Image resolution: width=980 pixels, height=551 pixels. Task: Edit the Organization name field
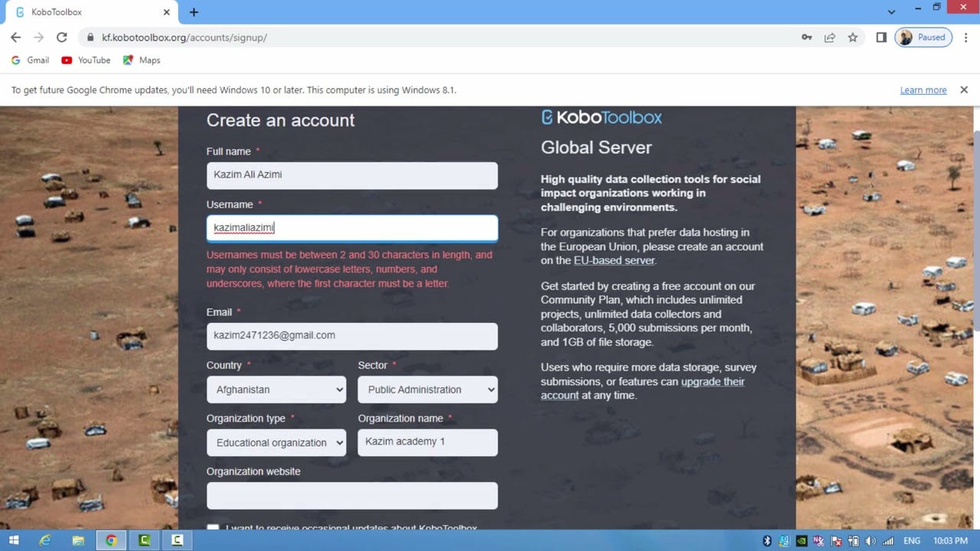tap(428, 442)
